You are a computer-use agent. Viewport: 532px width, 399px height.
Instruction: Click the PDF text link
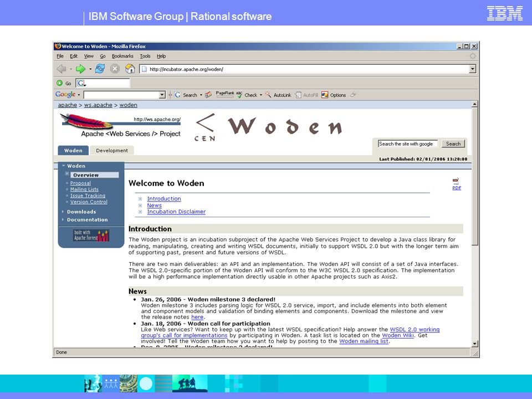[x=457, y=188]
